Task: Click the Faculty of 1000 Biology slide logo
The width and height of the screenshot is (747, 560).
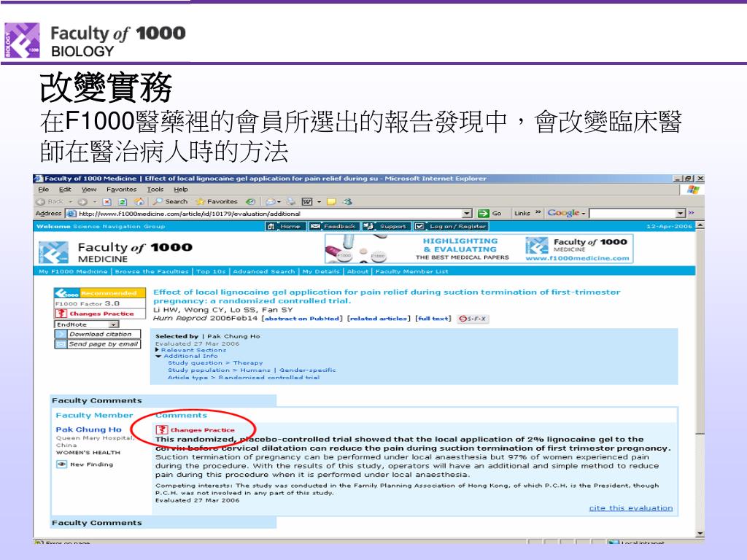Action: (96, 41)
